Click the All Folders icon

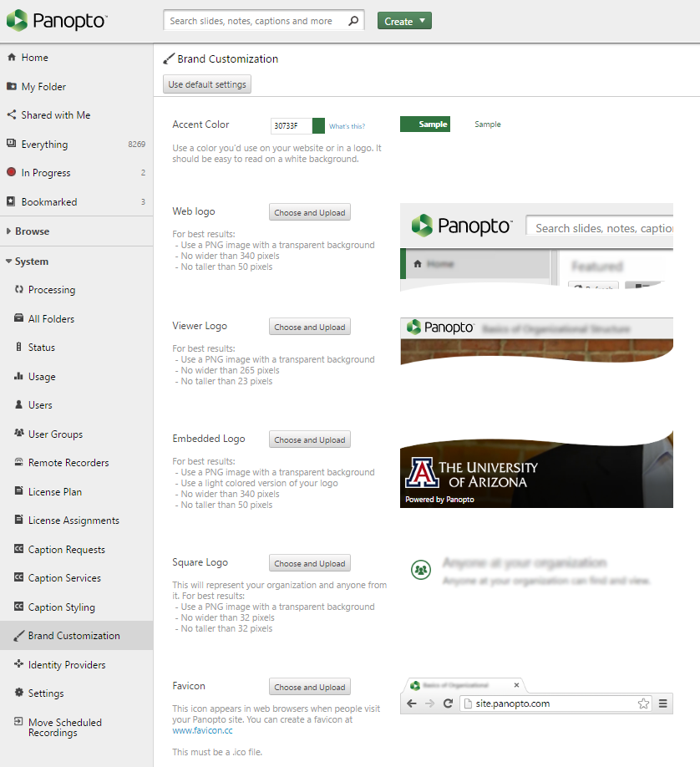click(18, 318)
